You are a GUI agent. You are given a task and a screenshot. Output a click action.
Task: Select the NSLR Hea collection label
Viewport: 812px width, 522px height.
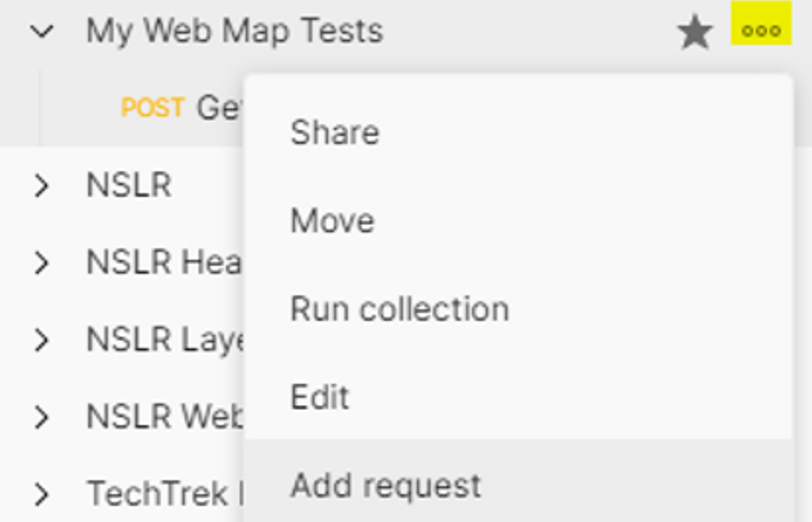(164, 262)
